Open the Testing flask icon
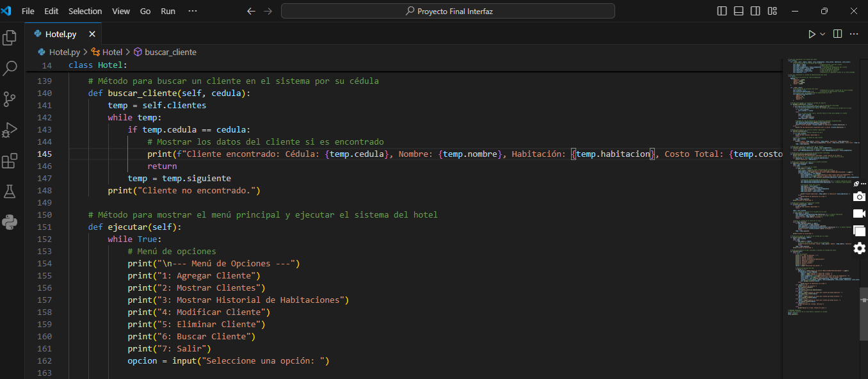 (10, 191)
